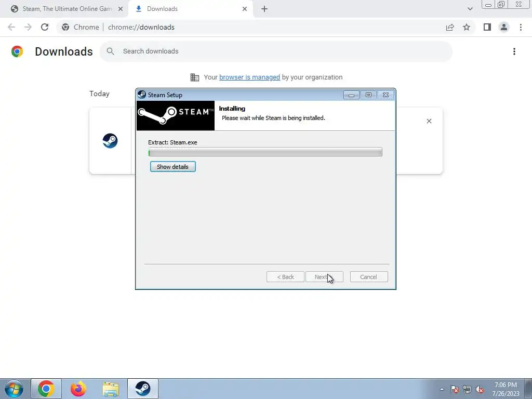
Task: Remove Steam download entry with X
Action: [x=429, y=121]
